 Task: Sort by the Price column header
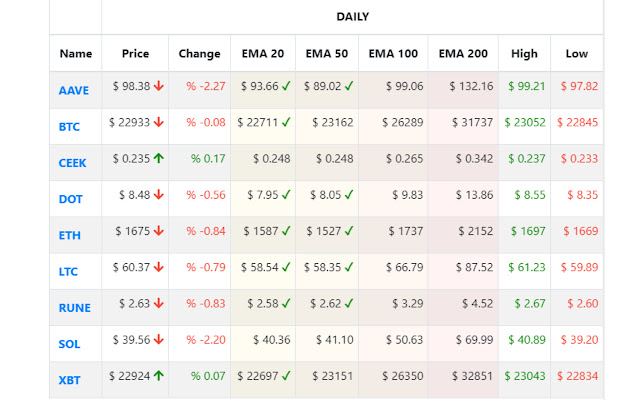coord(135,53)
